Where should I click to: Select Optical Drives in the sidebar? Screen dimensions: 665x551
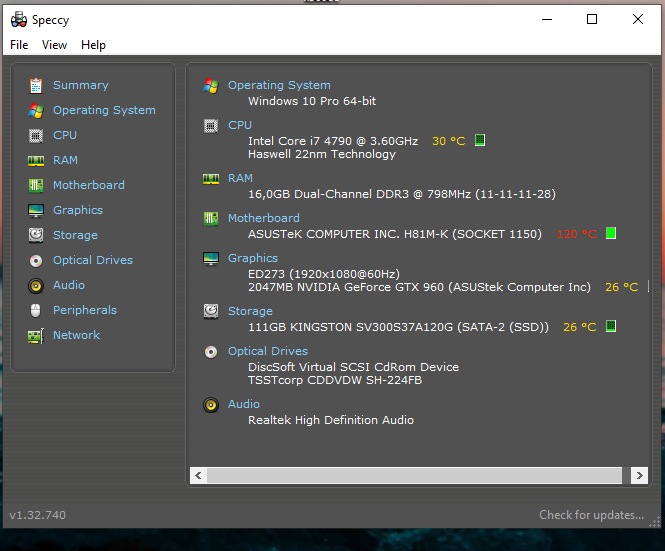point(92,260)
